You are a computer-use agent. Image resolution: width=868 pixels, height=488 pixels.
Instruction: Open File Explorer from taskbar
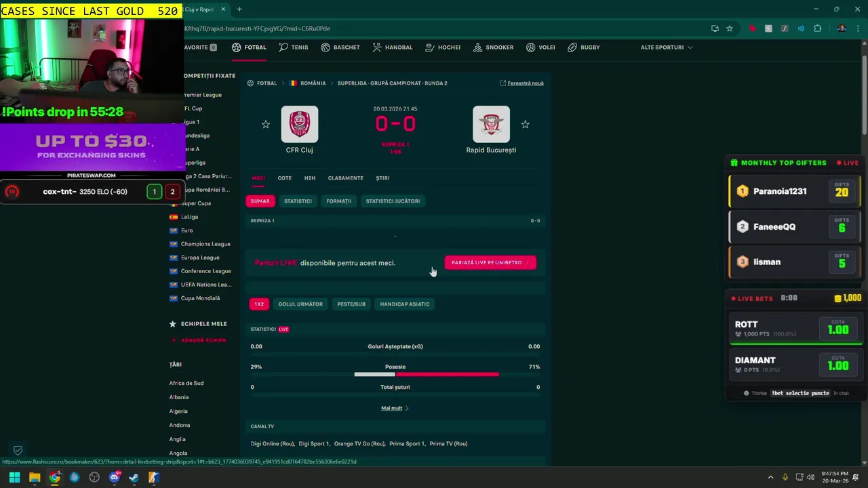point(35,477)
